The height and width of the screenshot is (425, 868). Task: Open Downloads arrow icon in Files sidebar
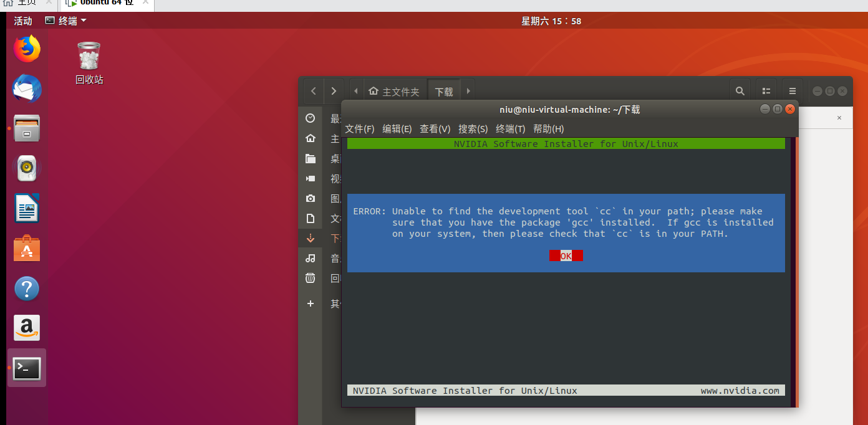point(310,238)
